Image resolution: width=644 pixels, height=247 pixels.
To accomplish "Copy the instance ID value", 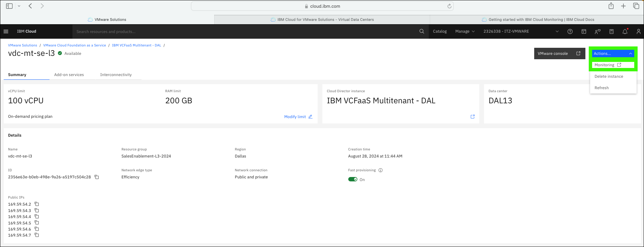I will tap(97, 177).
